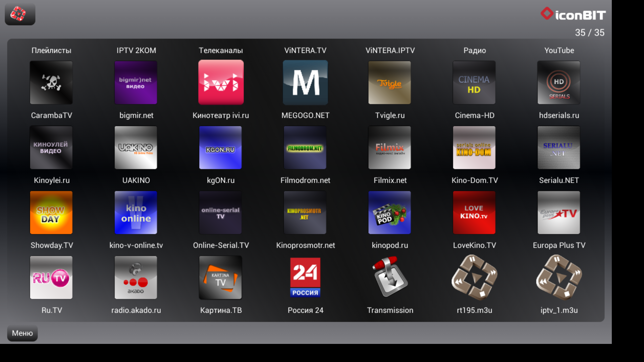
Task: Open the Плейлисты section label
Action: coord(51,51)
